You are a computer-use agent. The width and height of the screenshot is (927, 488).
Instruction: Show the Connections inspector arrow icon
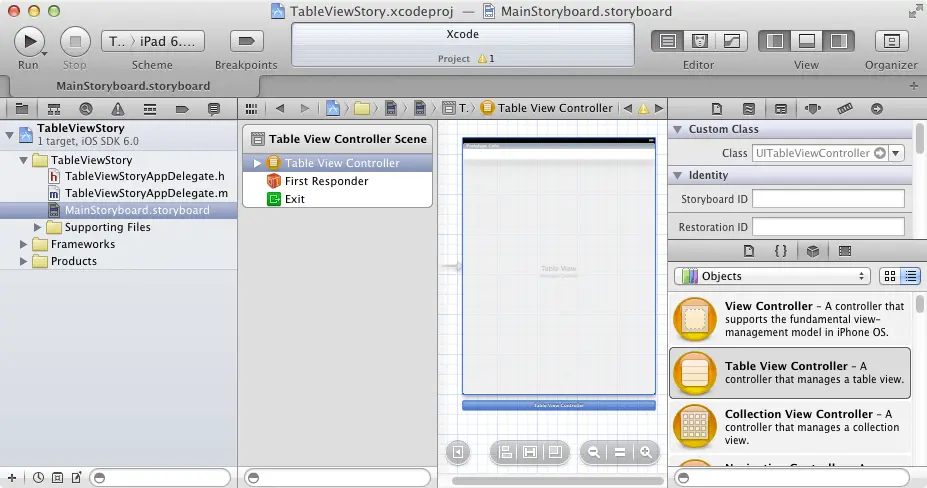pos(876,108)
